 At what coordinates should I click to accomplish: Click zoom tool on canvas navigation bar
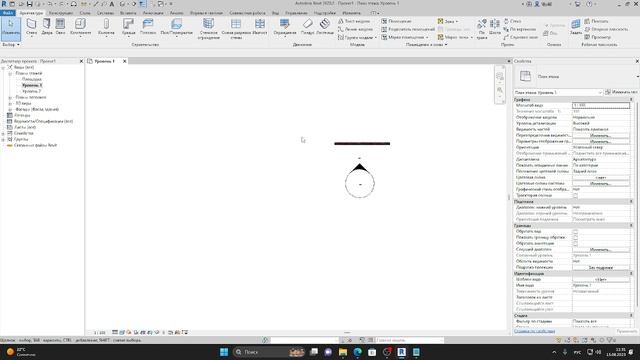[x=500, y=90]
